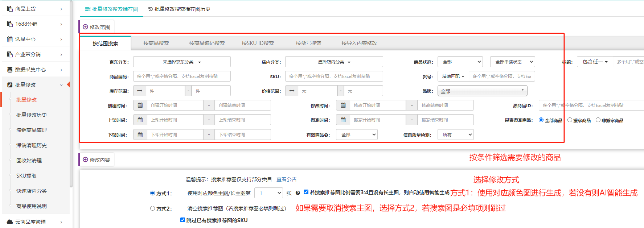
Task: Click the 价格范围 double-arrow icon
Action: [x=292, y=91]
